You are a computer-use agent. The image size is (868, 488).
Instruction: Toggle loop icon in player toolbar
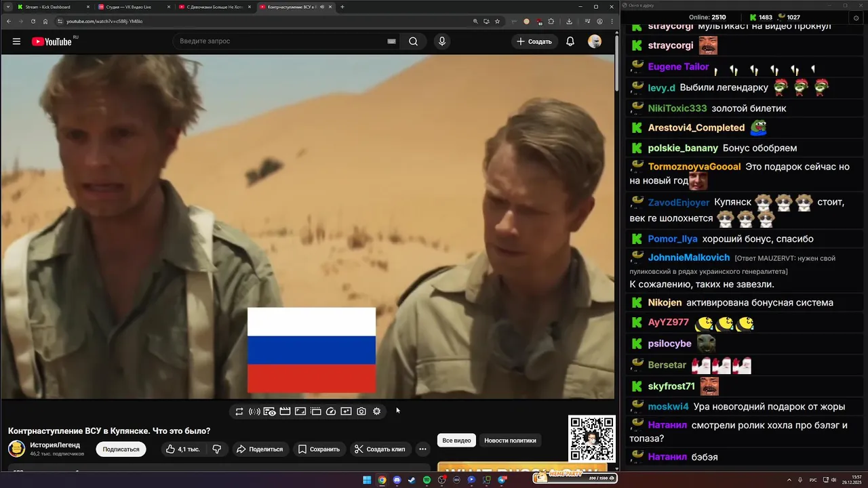[239, 411]
